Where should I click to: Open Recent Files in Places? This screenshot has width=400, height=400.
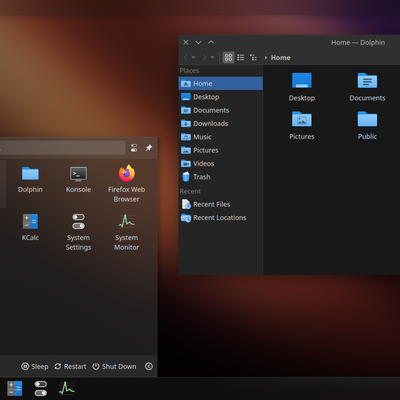click(221, 204)
